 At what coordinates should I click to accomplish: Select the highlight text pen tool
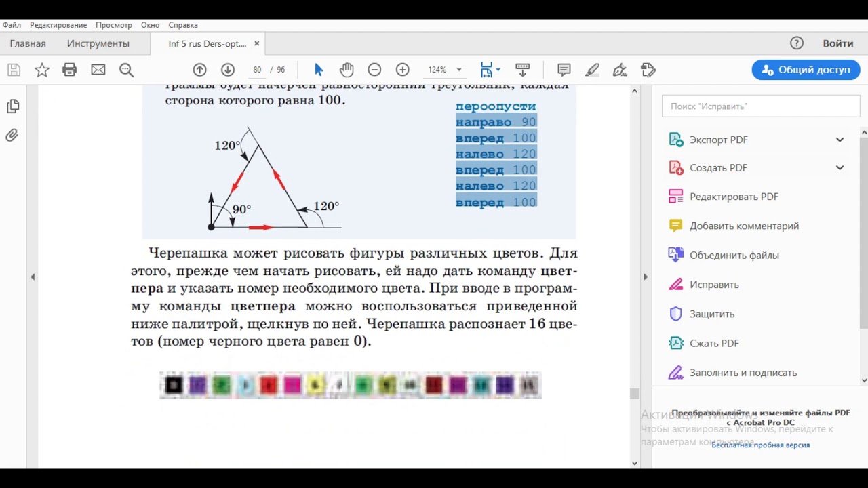pos(592,70)
